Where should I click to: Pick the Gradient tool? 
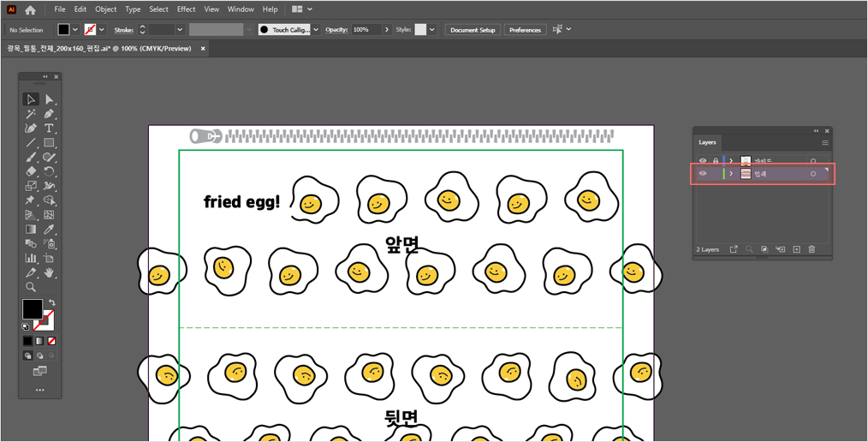coord(31,230)
